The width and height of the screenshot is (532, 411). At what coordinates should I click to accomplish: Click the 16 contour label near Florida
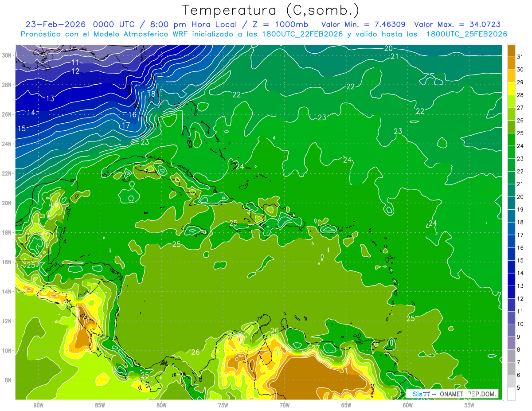point(133,114)
